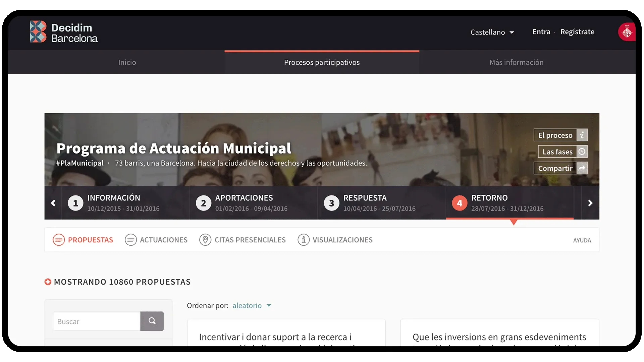
Task: Click the Buscar search input field
Action: 97,321
